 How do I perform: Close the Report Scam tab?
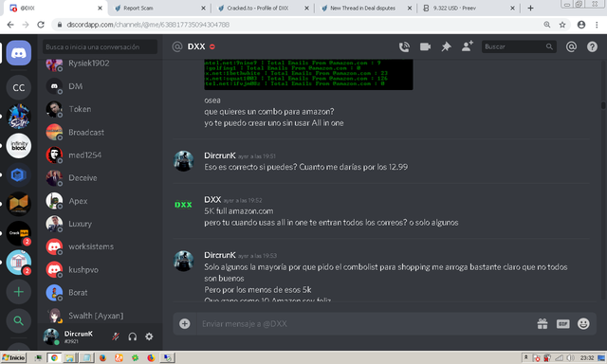coord(203,9)
